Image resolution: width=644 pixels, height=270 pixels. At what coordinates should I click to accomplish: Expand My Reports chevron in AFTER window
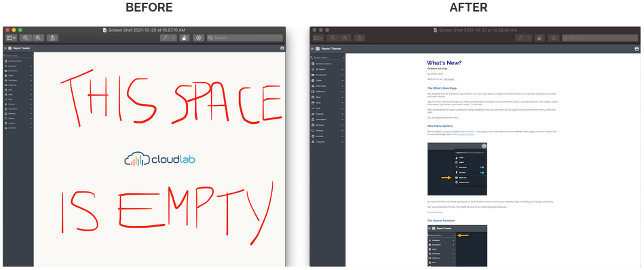point(343,69)
